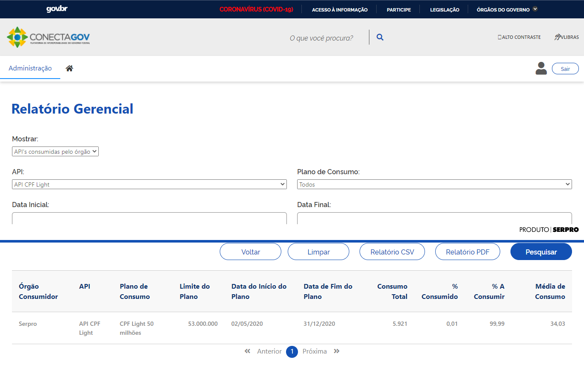Viewport: 584px width, 392px height.
Task: Open the Plano de Consumo dropdown
Action: (x=434, y=184)
